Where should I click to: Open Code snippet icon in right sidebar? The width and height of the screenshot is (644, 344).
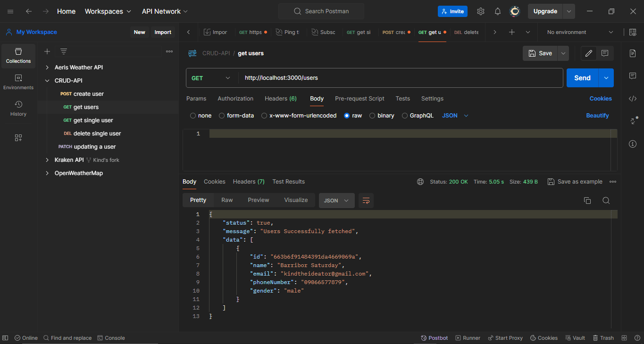point(633,99)
